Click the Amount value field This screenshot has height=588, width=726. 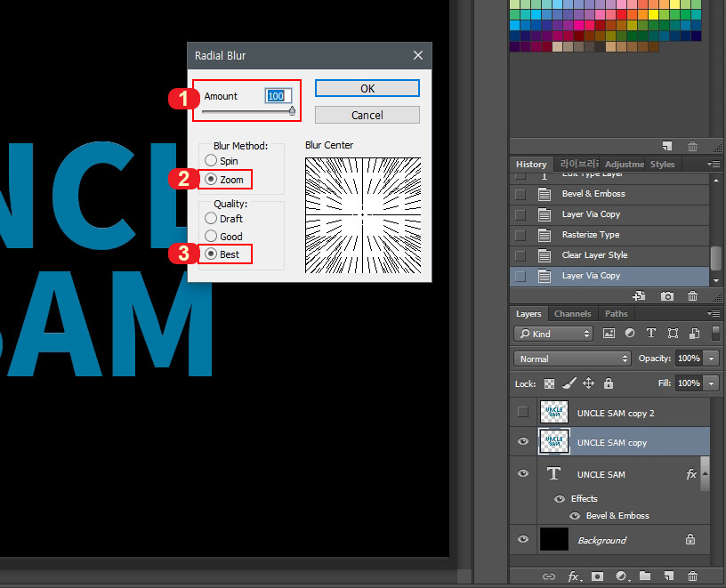coord(278,96)
